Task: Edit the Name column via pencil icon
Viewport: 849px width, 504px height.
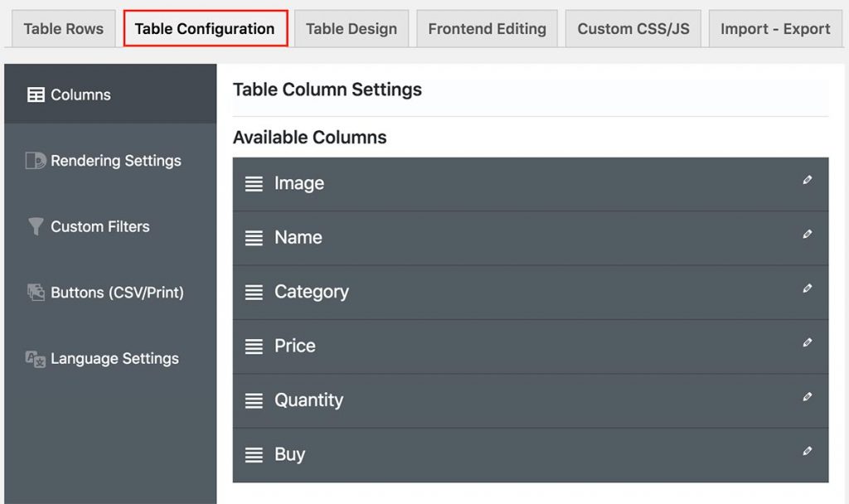Action: 807,235
